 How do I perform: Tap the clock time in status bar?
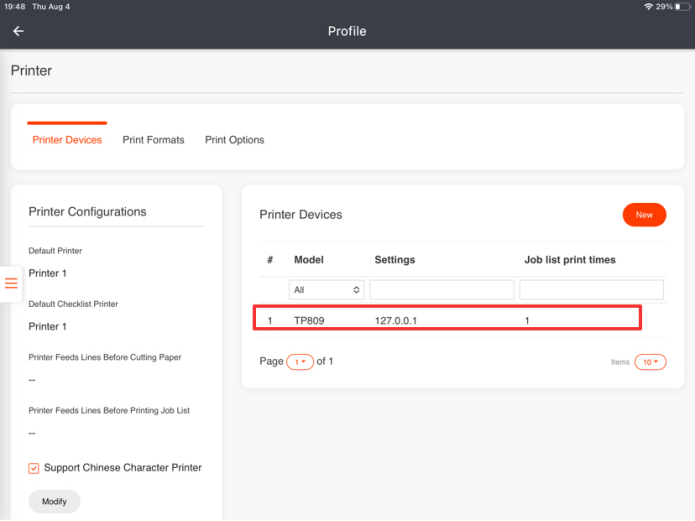click(x=15, y=7)
